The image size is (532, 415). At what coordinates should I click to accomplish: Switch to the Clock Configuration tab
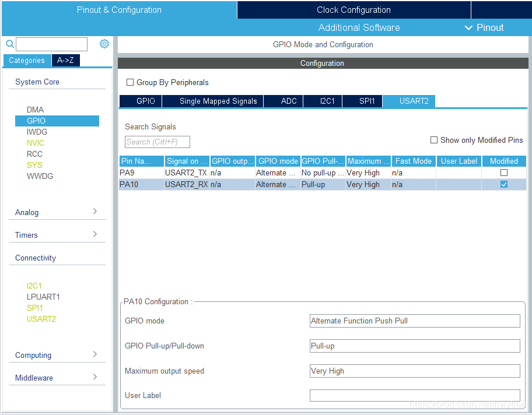coord(354,10)
